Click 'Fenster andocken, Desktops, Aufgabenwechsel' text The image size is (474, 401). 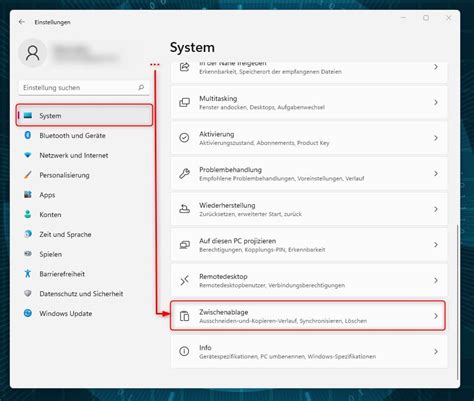click(x=262, y=107)
